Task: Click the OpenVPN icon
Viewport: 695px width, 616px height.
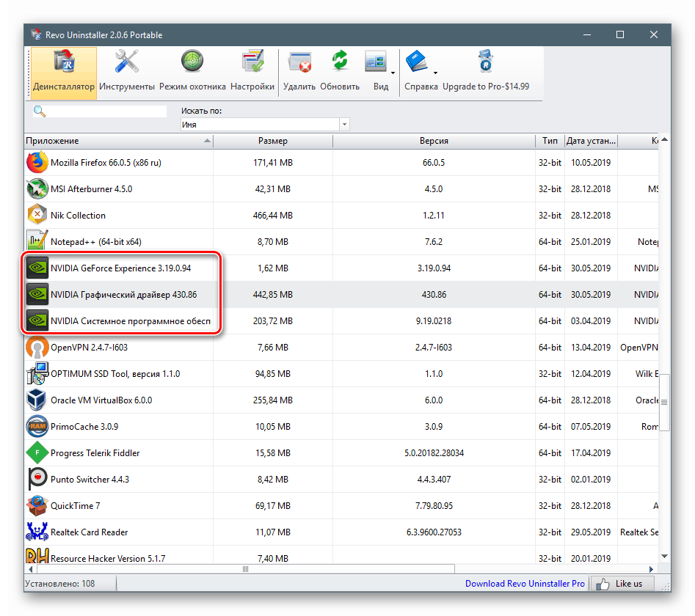Action: coord(37,347)
